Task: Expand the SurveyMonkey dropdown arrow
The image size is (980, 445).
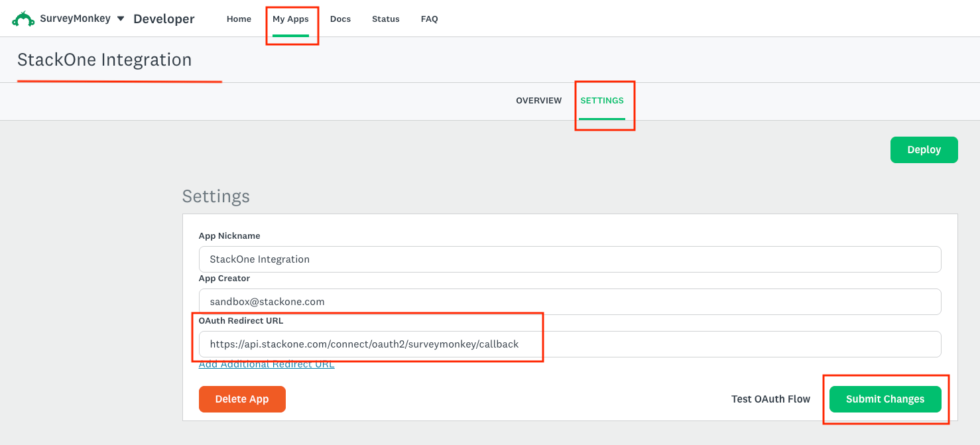Action: pyautogui.click(x=121, y=19)
